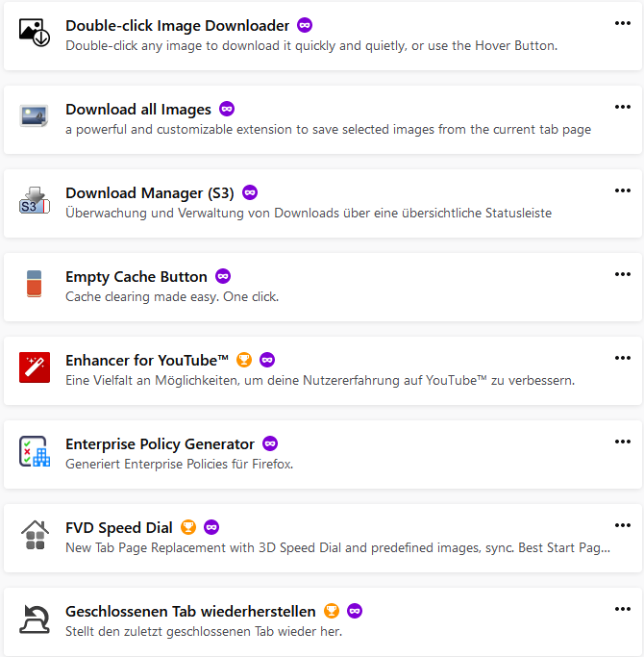Click the private browsing badge beside Empty Cache Button

(223, 276)
